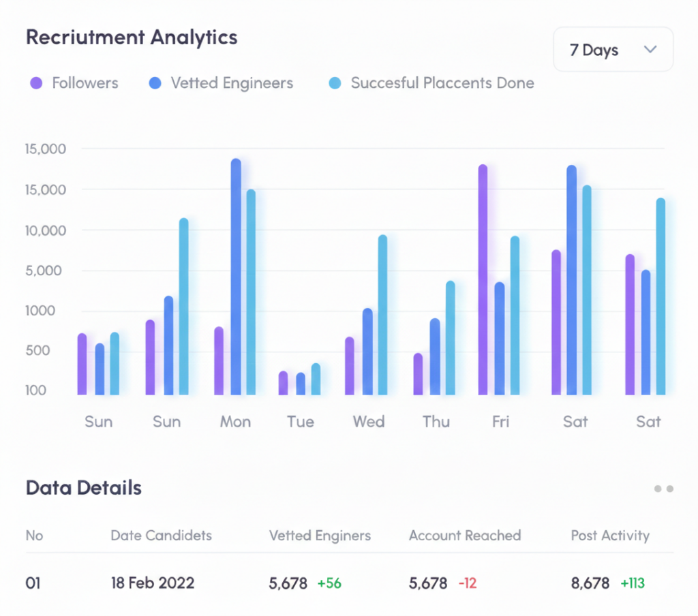Click the Thu label on the chart axis
This screenshot has height=616, width=698.
click(436, 422)
